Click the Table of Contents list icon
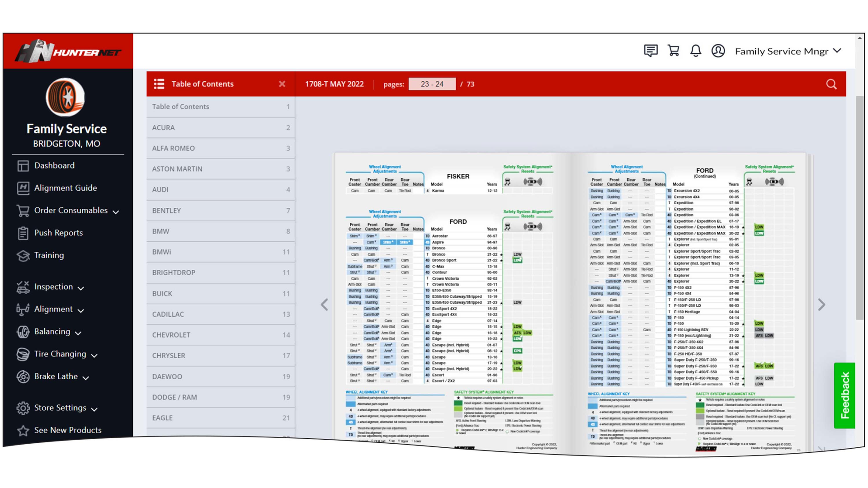The width and height of the screenshot is (868, 488). click(159, 84)
